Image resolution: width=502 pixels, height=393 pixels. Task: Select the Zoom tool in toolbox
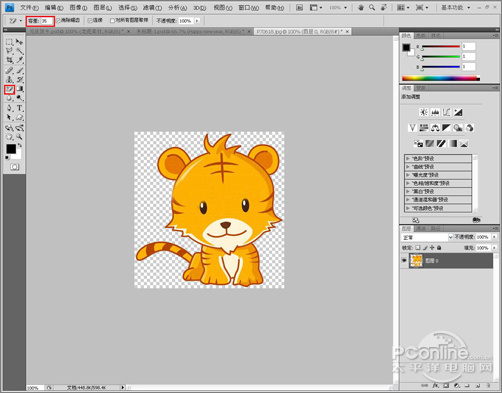20,137
